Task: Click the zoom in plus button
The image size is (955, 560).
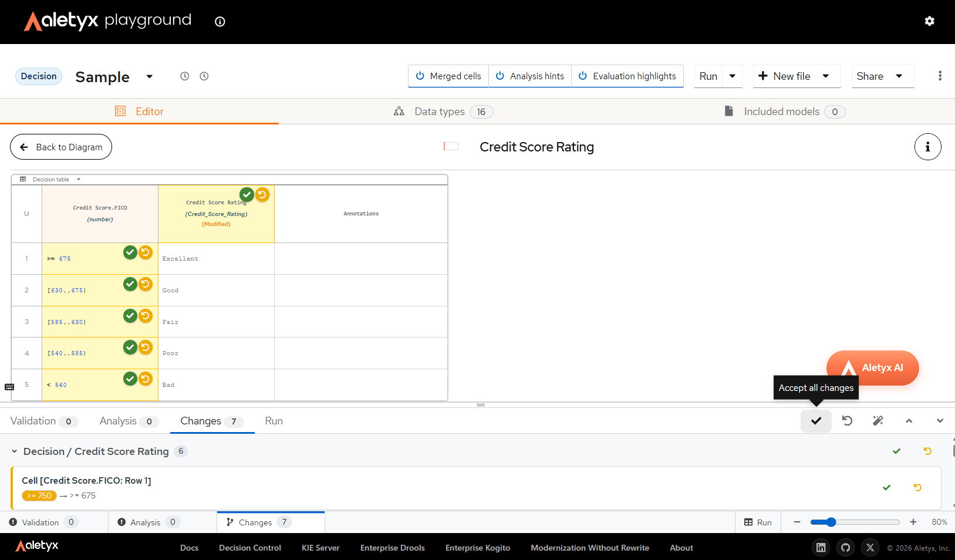Action: click(x=913, y=522)
